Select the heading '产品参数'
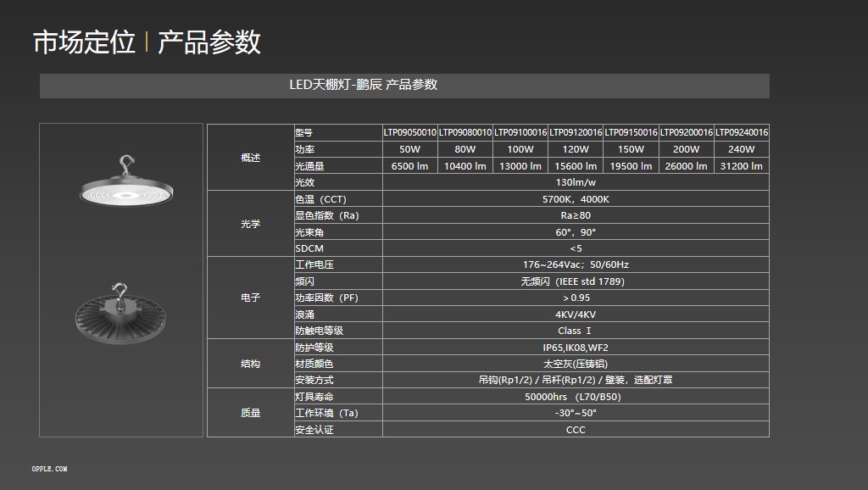Viewport: 868px width, 490px height. coord(209,42)
